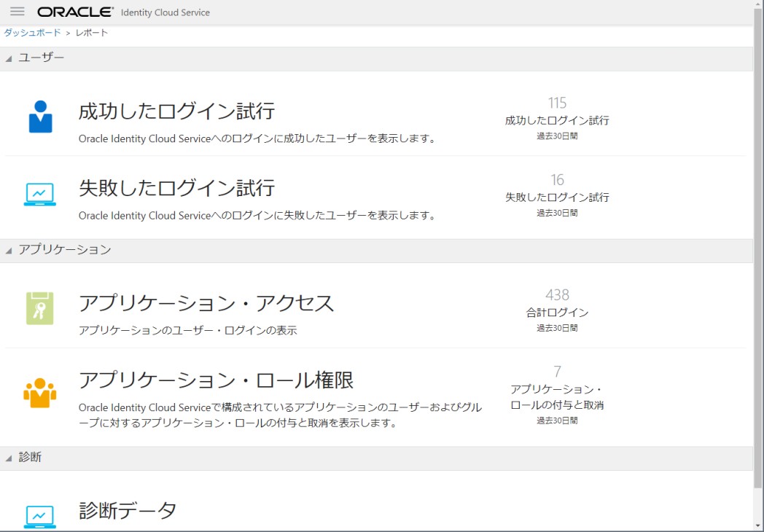The image size is (764, 532).
Task: Click the 合計ログイン label
Action: (557, 313)
